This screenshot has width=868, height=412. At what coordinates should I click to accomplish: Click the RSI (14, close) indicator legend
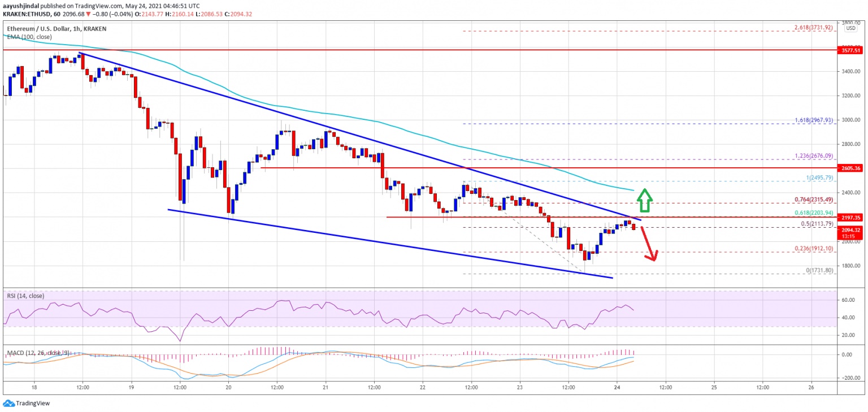26,296
